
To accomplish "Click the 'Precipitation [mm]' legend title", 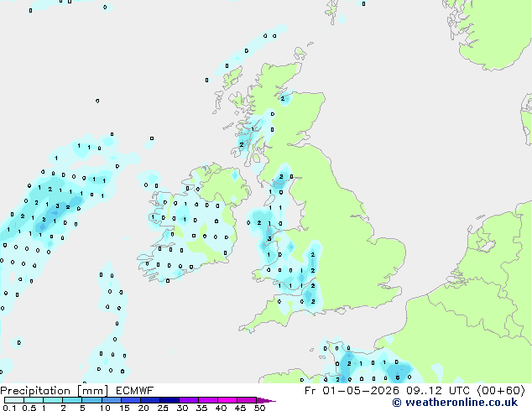I will coord(55,391).
